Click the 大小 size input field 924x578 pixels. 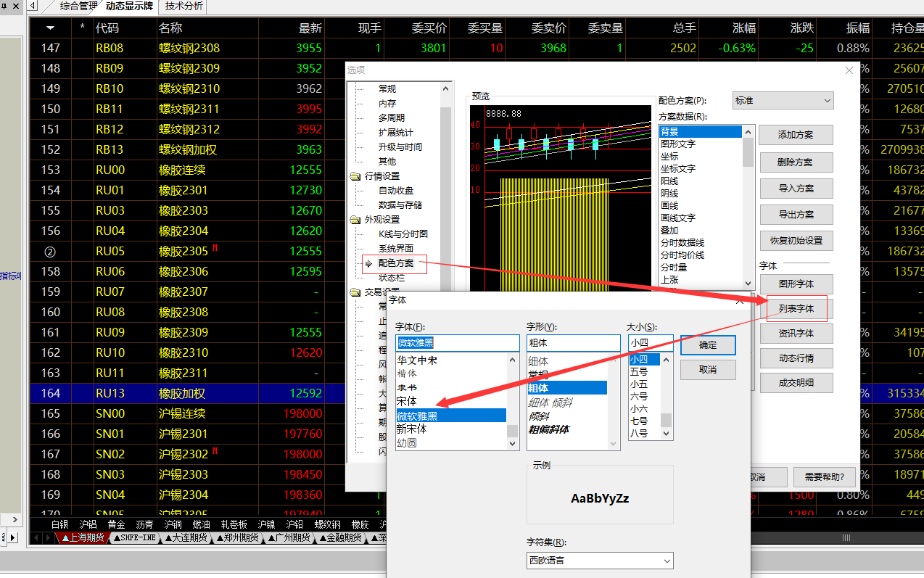pos(651,343)
